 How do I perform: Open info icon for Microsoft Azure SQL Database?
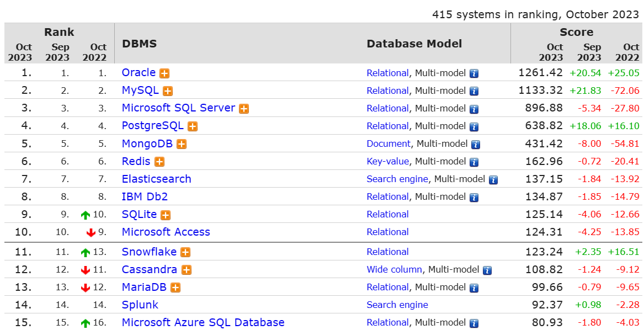[474, 323]
